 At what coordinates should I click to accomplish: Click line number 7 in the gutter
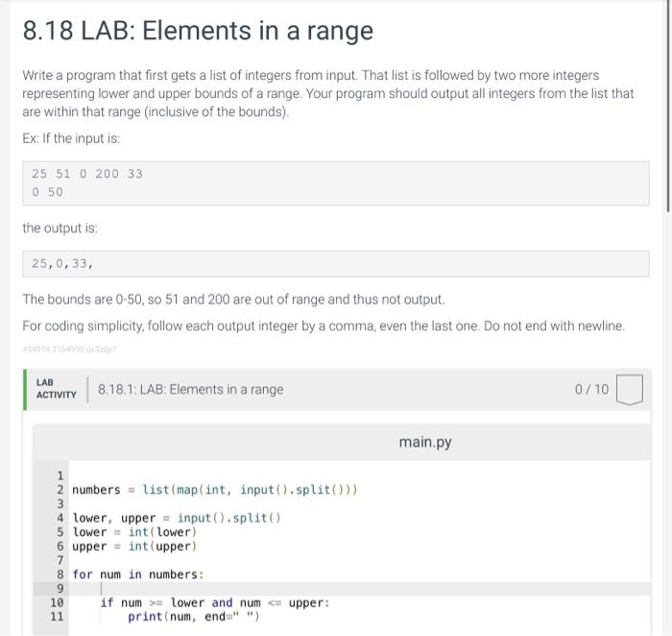tap(60, 560)
